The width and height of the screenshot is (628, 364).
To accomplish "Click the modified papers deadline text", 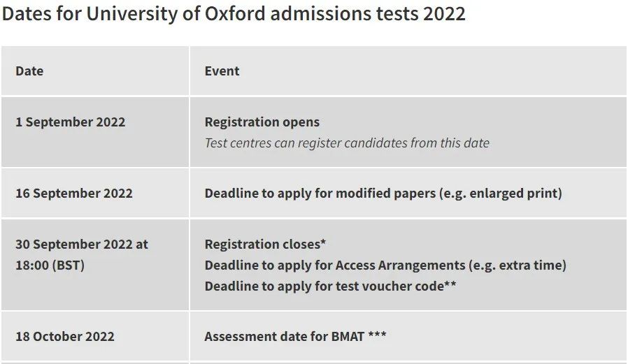I will pyautogui.click(x=320, y=194).
